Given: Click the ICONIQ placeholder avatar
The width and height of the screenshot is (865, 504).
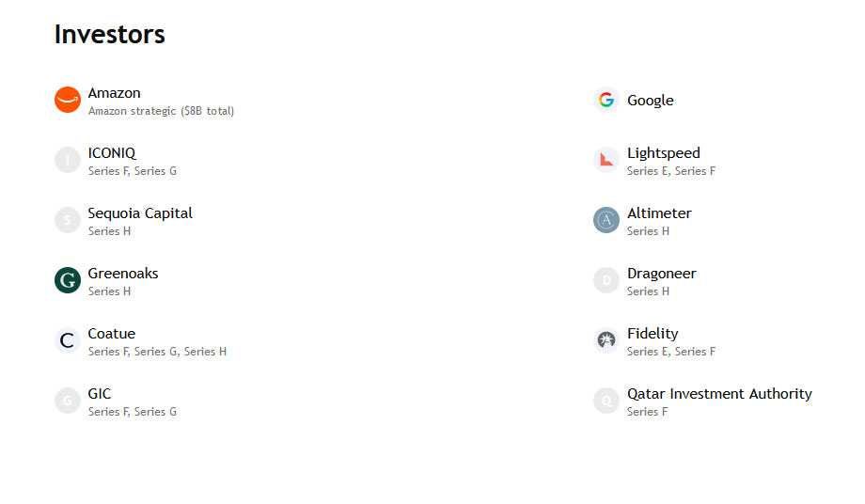Looking at the screenshot, I should pos(68,160).
